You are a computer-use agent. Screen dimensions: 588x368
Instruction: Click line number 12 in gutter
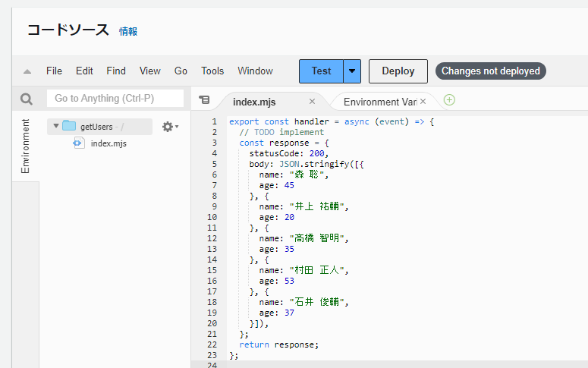pos(212,238)
